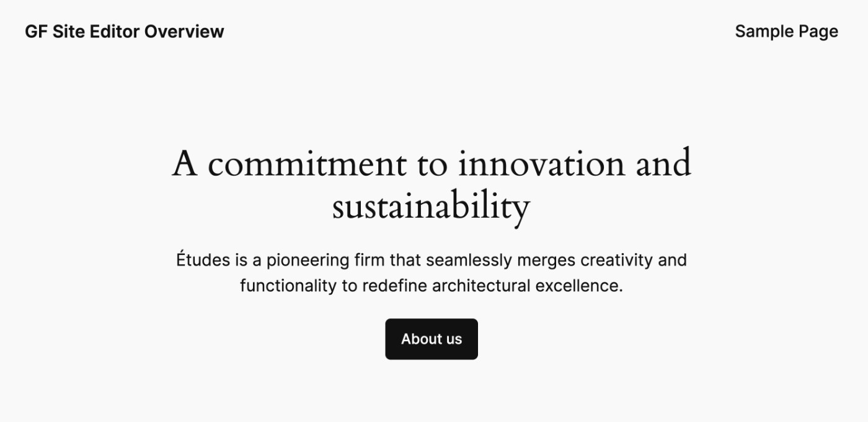Click the phrase 'architectural excellence' in the paragraph
The height and width of the screenshot is (422, 868).
527,286
